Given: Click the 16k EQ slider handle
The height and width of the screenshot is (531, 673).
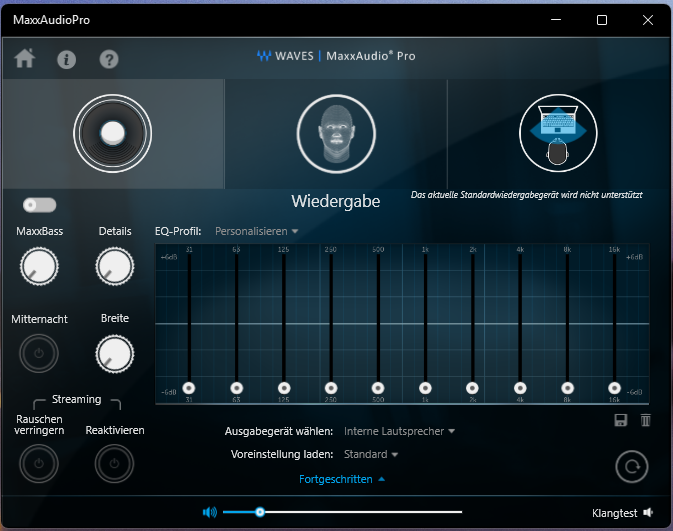Looking at the screenshot, I should (615, 388).
